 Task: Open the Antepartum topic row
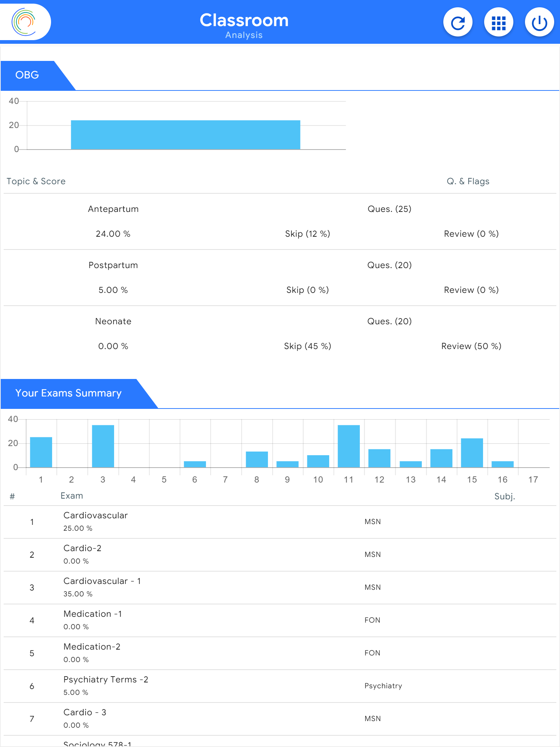coord(113,209)
